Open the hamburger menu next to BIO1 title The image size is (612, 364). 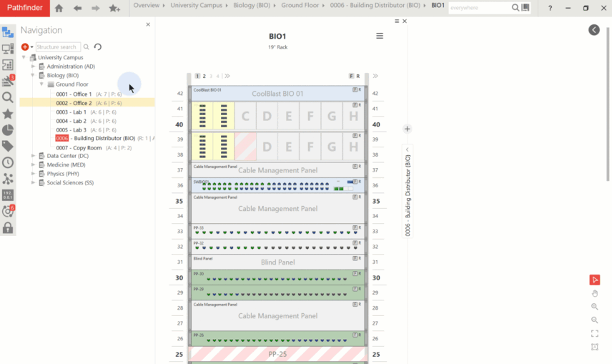pos(380,36)
